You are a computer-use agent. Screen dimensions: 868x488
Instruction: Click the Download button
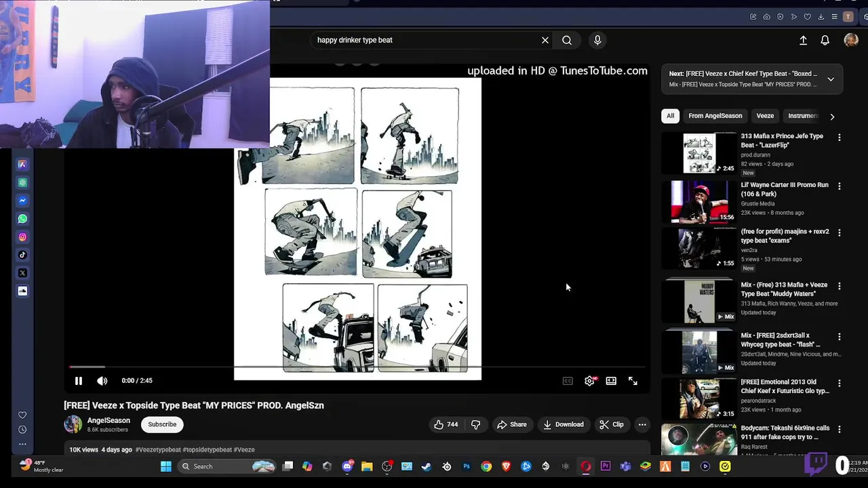pos(564,424)
